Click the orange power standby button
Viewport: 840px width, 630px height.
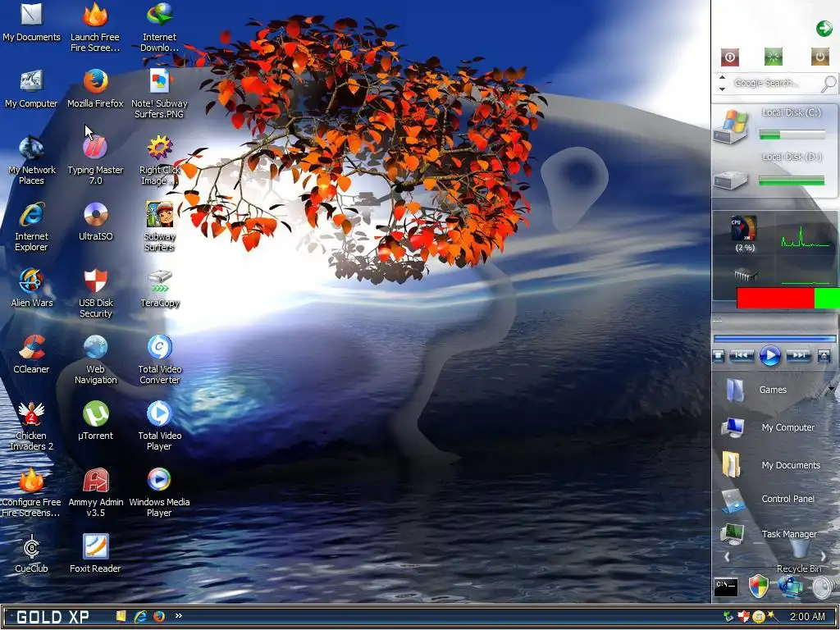tap(819, 57)
